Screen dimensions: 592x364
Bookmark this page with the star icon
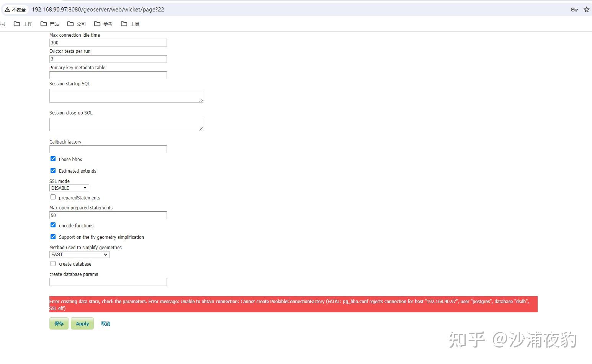click(x=586, y=10)
